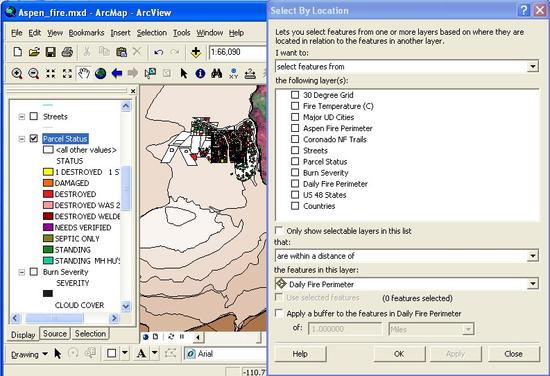Viewport: 550px width, 376px height.
Task: Open the Selection menu
Action: coord(152,33)
